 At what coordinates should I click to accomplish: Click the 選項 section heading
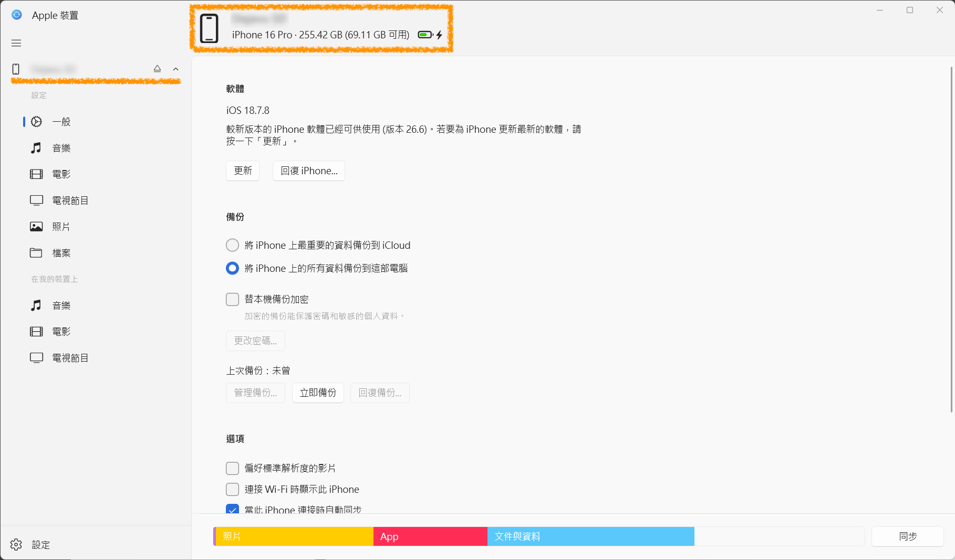click(235, 439)
